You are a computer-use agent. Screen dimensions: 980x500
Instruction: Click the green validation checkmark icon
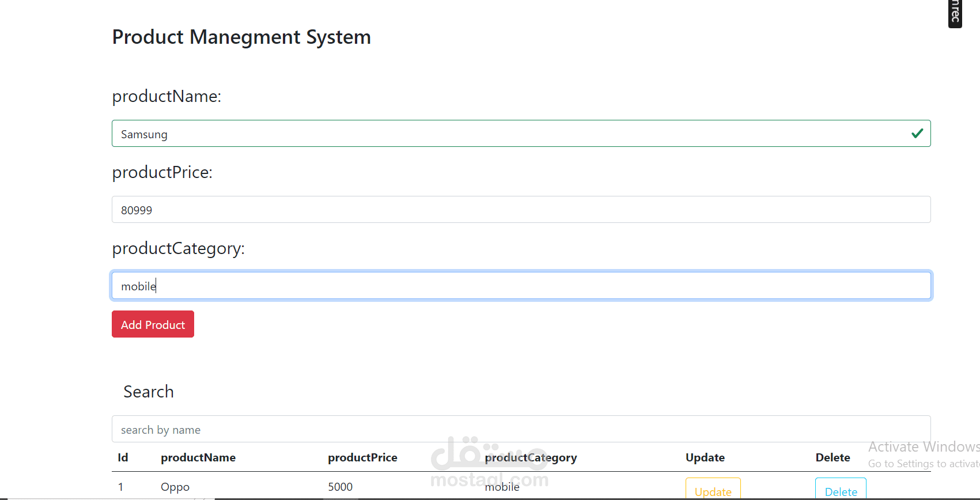point(917,134)
